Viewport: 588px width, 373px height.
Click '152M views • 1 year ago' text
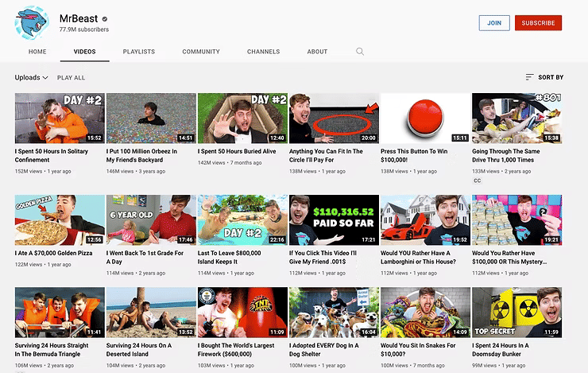[x=43, y=171]
